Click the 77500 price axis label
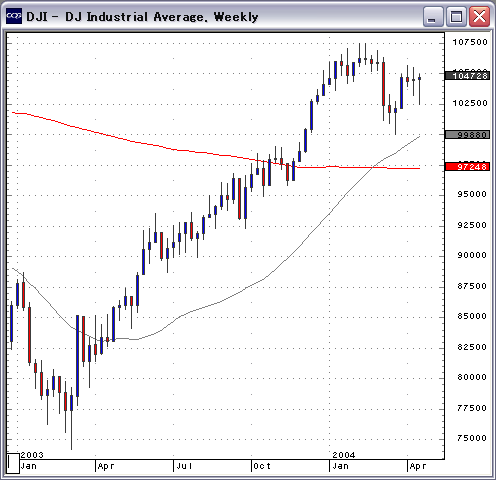 pos(472,408)
